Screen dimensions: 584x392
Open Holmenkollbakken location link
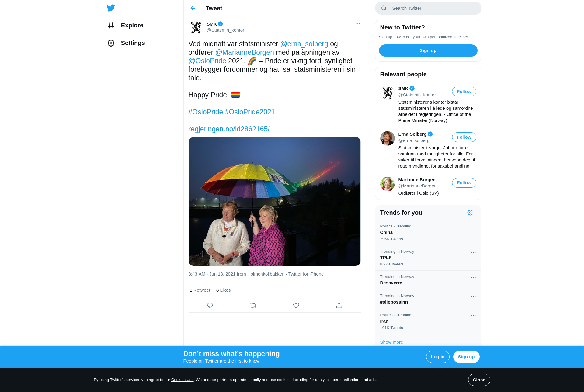266,274
